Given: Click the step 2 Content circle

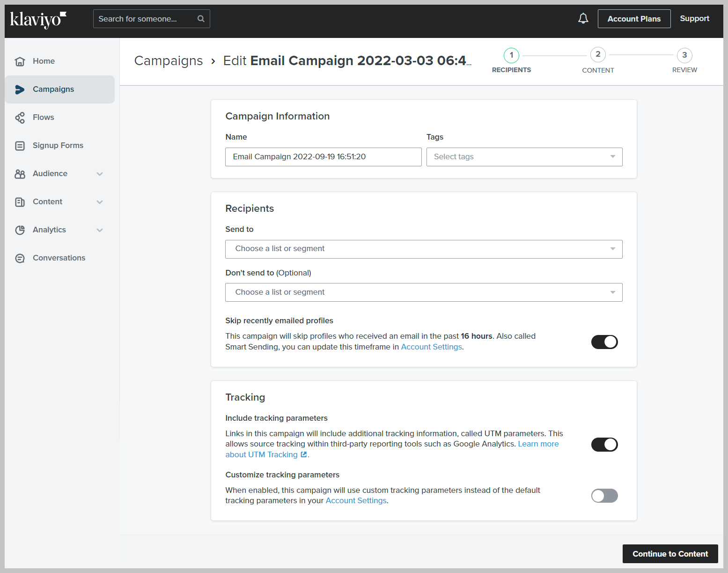Looking at the screenshot, I should (x=598, y=55).
